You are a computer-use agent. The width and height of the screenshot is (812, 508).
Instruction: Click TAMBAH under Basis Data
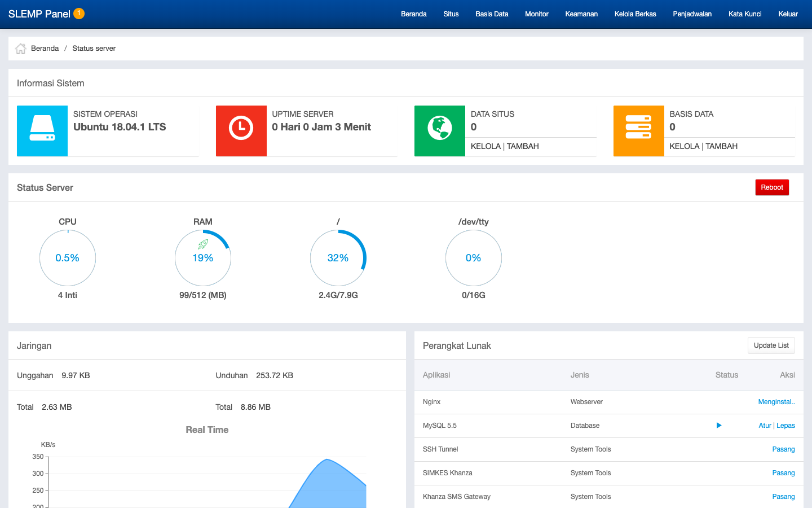click(722, 146)
